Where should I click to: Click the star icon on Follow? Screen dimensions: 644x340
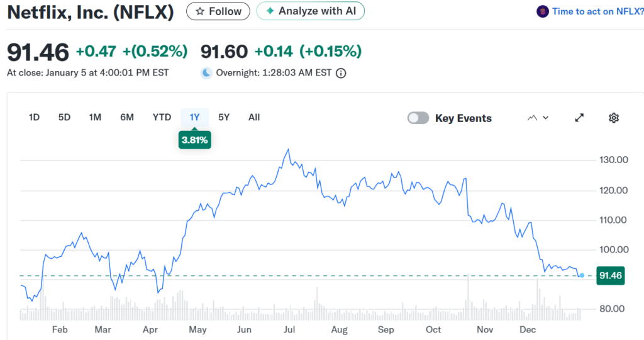199,11
